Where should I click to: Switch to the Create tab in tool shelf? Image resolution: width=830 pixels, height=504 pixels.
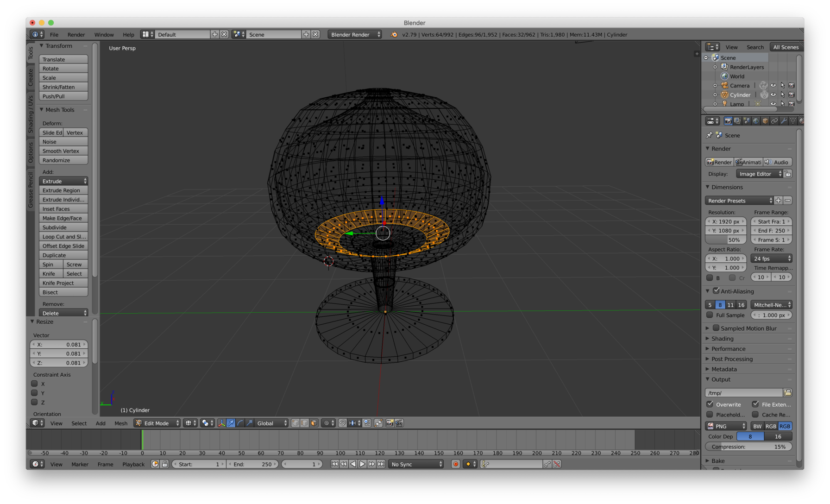(x=31, y=77)
